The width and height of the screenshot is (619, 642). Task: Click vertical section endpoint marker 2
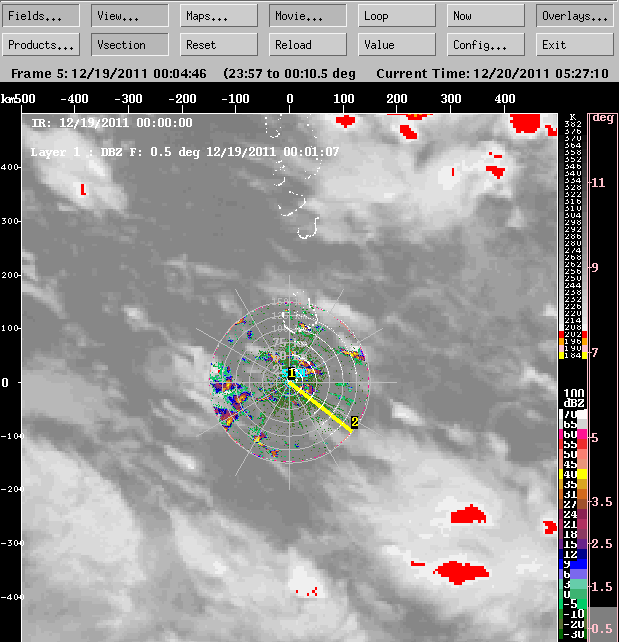tap(355, 422)
